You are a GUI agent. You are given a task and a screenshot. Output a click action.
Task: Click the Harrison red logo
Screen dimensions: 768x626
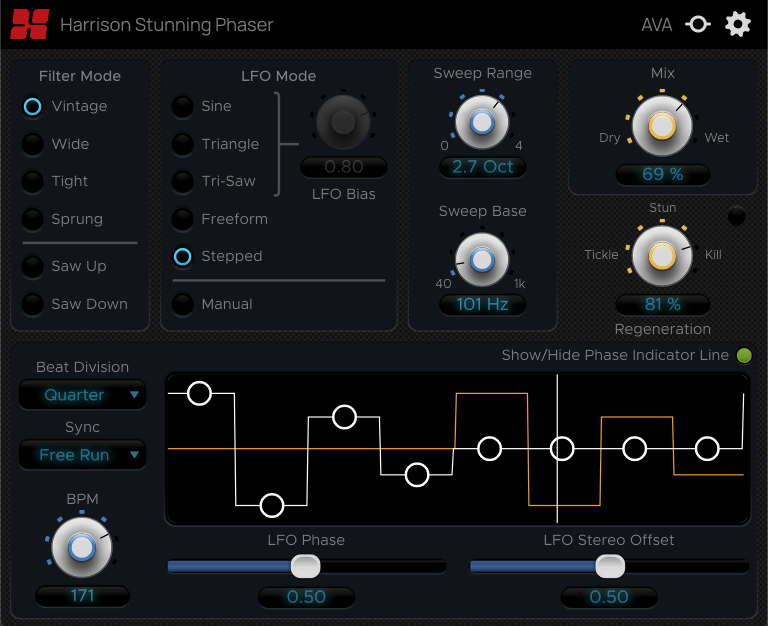pos(29,24)
